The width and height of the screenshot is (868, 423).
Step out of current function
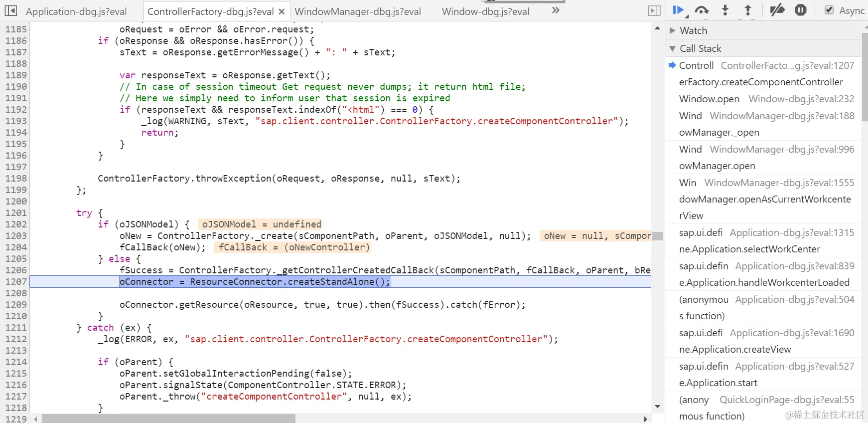748,10
